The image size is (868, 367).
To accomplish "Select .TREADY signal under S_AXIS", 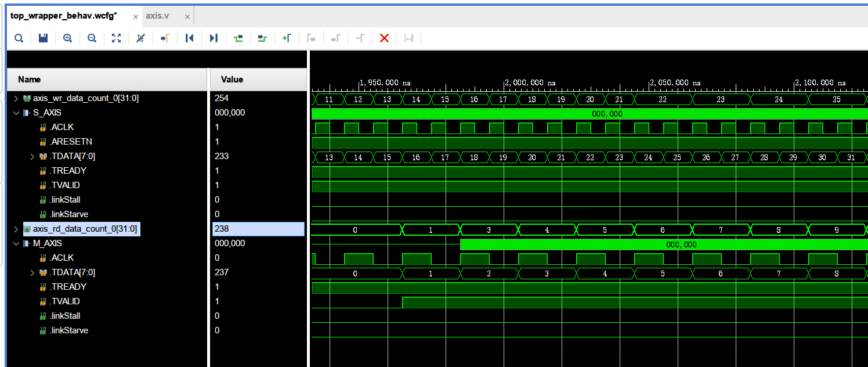I will tap(68, 171).
